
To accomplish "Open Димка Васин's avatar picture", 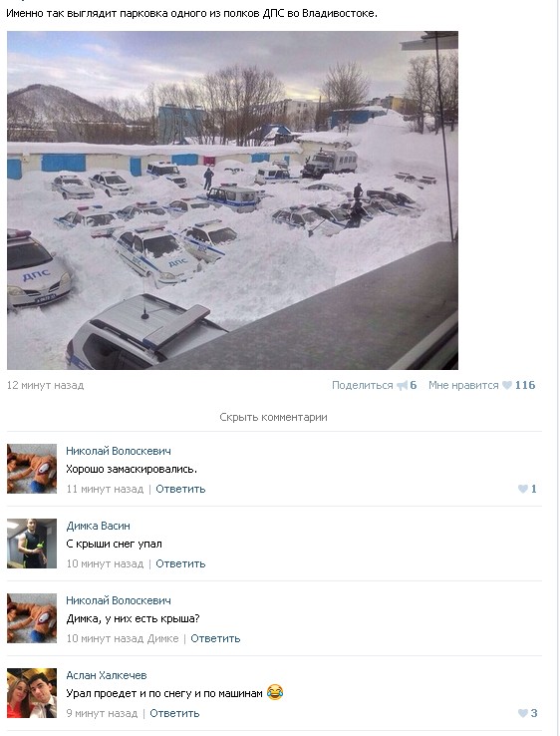I will (x=32, y=544).
